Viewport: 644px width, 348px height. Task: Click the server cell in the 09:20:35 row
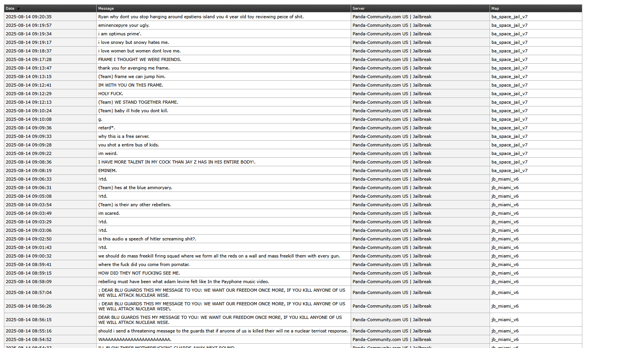pos(392,17)
